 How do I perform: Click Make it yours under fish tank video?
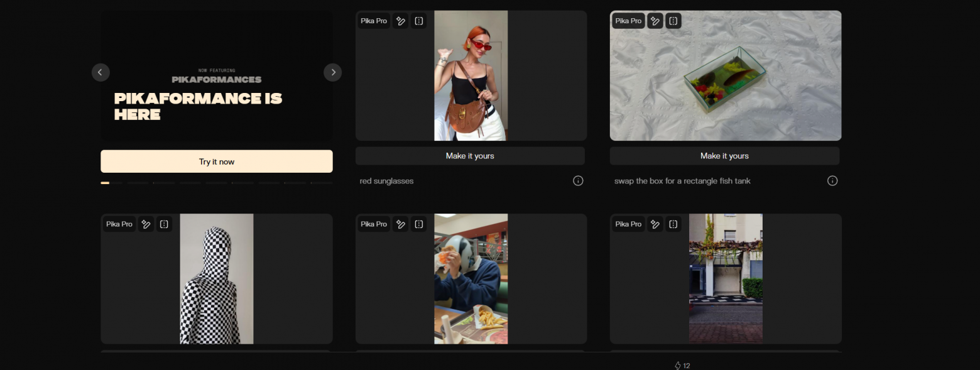[724, 156]
